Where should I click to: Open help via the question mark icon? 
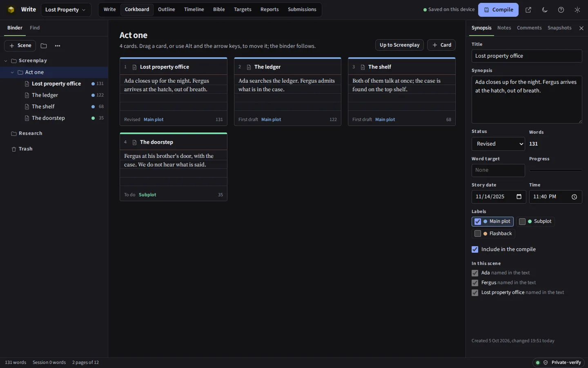(561, 10)
